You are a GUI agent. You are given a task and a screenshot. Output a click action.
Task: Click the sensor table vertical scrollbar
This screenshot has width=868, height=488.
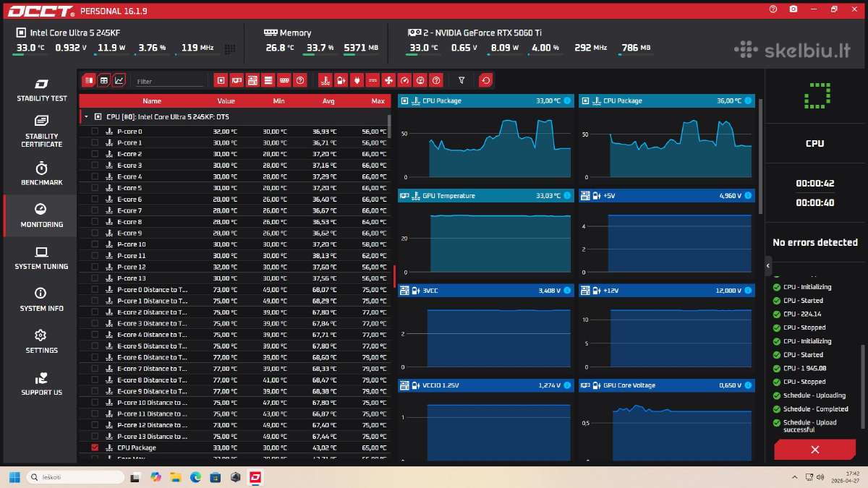tap(390, 126)
